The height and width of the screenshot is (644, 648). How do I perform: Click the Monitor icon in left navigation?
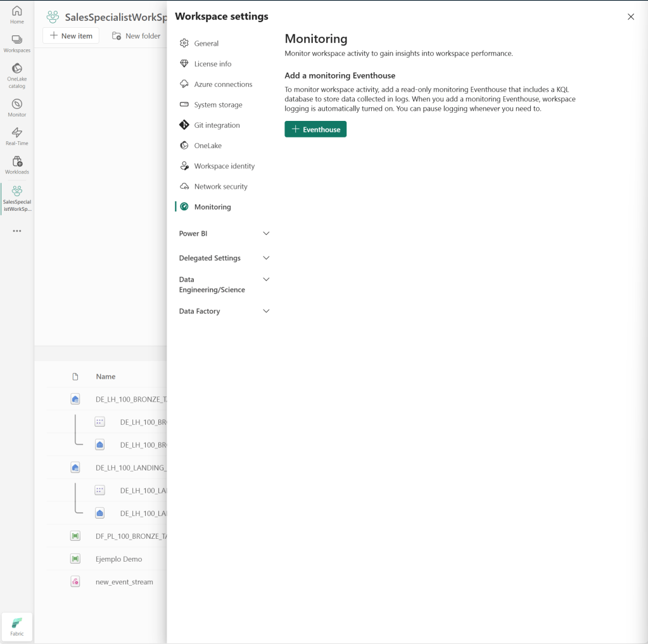tap(17, 104)
